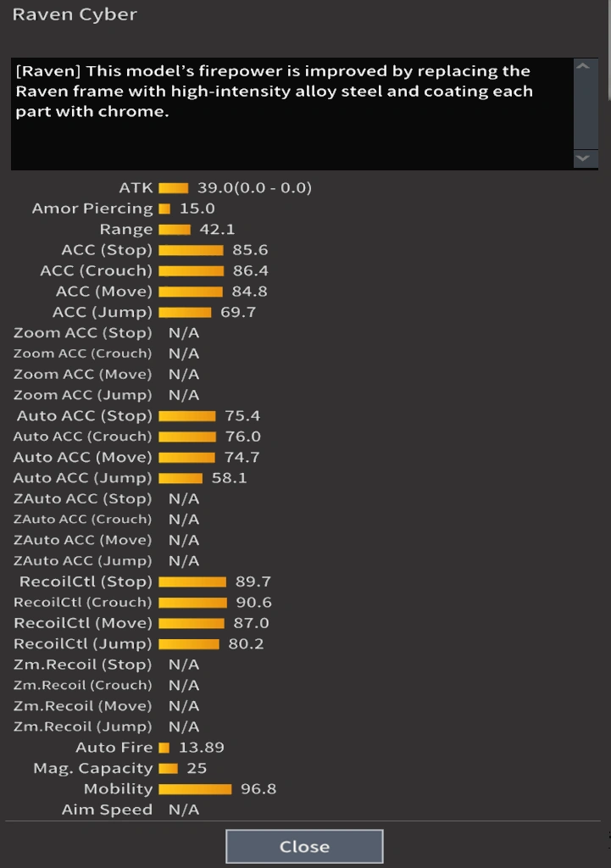Click the ACC (Stop) yellow bar
This screenshot has height=868, width=611.
pyautogui.click(x=191, y=250)
